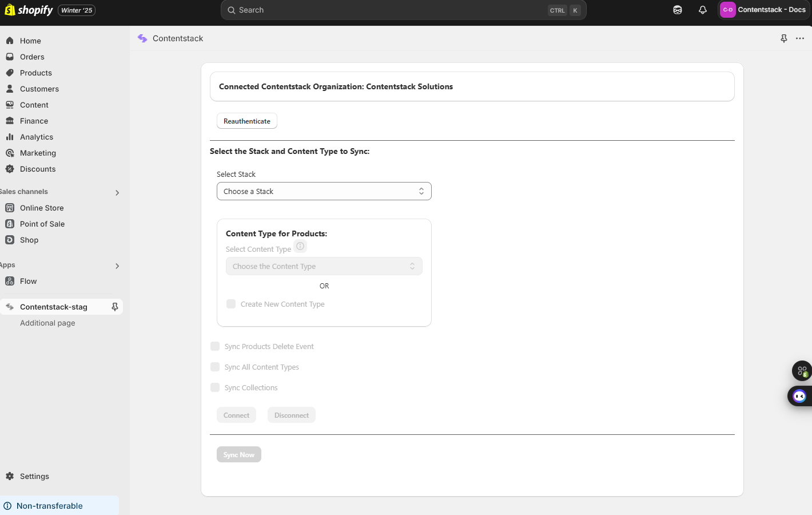Open the three-dots more actions menu
The width and height of the screenshot is (812, 515).
[x=799, y=38]
